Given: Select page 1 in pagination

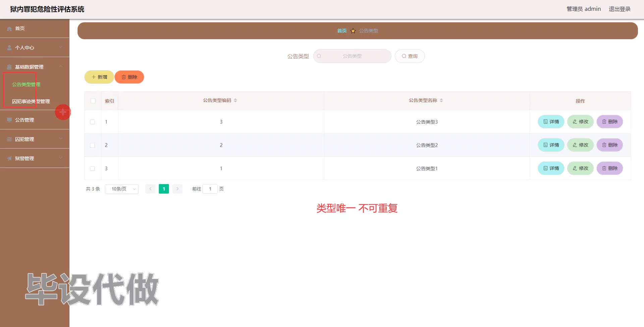Looking at the screenshot, I should pyautogui.click(x=164, y=189).
